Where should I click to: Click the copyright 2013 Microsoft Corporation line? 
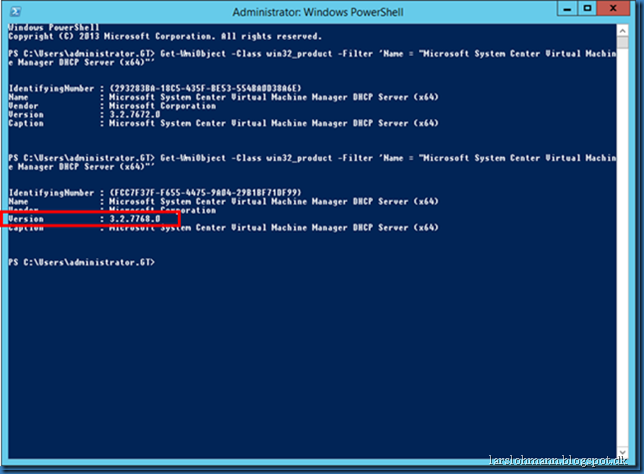(165, 37)
